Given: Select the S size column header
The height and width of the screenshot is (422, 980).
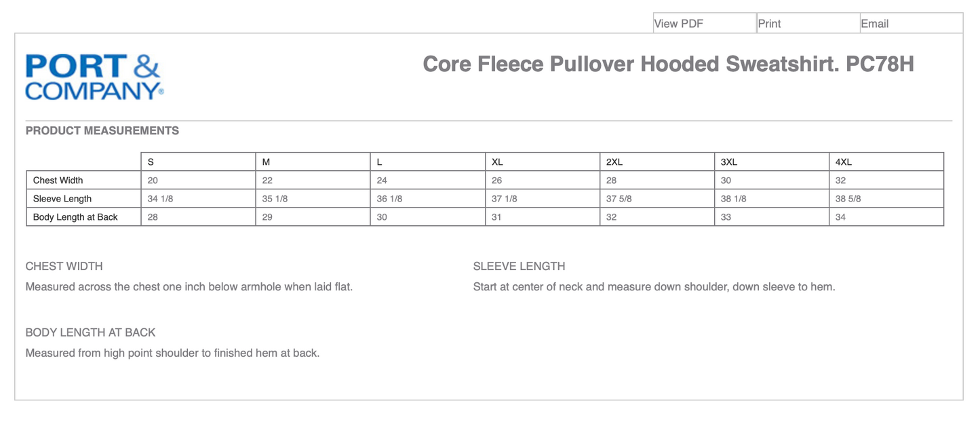Looking at the screenshot, I should [150, 161].
